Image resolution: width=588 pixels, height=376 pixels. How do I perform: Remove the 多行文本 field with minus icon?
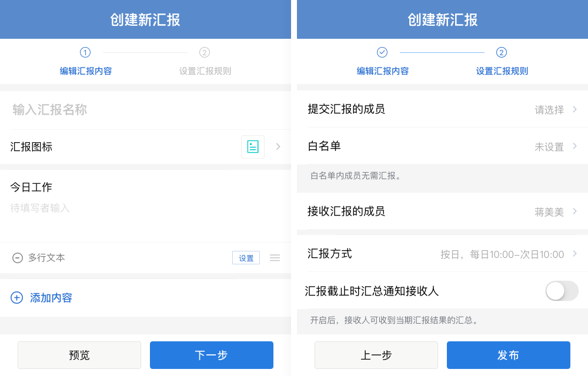pos(17,258)
